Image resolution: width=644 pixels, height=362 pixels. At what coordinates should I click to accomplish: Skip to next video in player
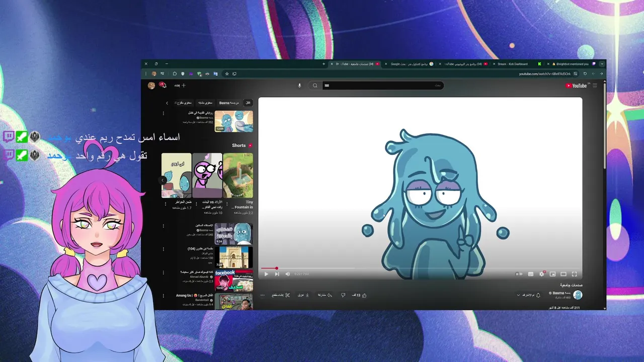coord(277,274)
